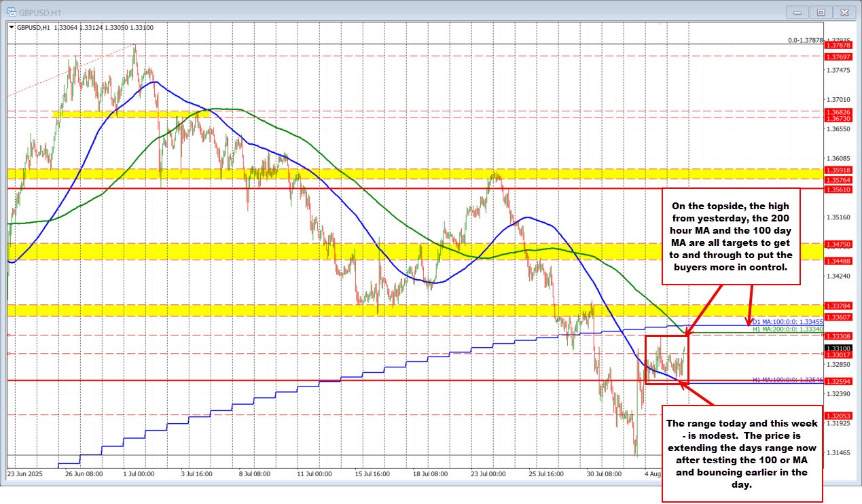Click the GBPUSD,H1 window title
The image size is (862, 504).
(39, 12)
